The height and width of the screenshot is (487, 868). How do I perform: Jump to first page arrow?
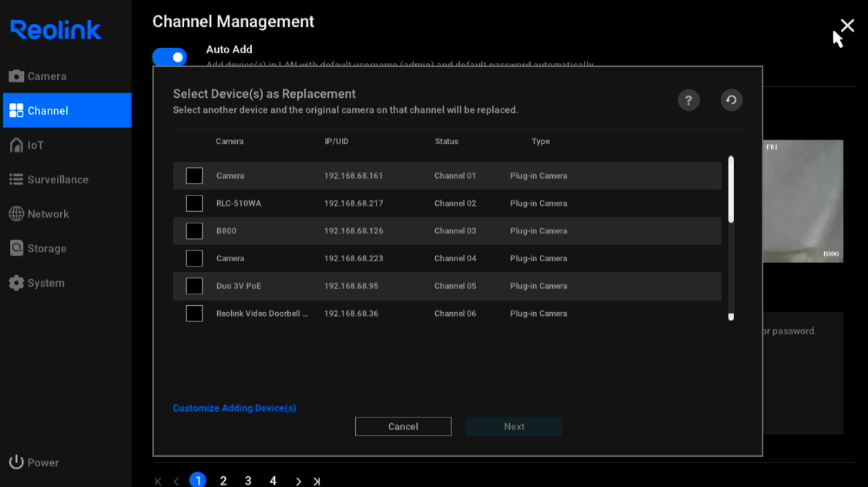pyautogui.click(x=159, y=482)
